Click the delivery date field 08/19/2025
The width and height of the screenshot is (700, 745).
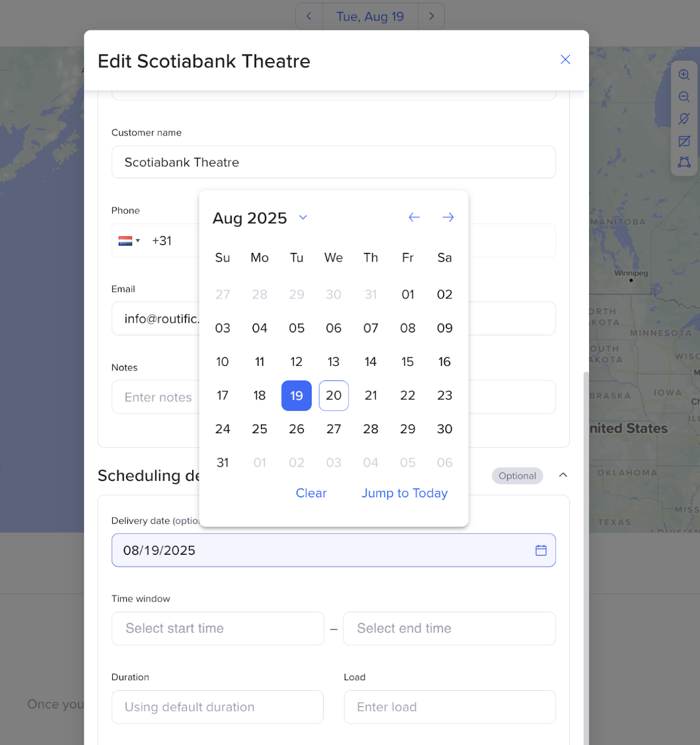click(333, 550)
